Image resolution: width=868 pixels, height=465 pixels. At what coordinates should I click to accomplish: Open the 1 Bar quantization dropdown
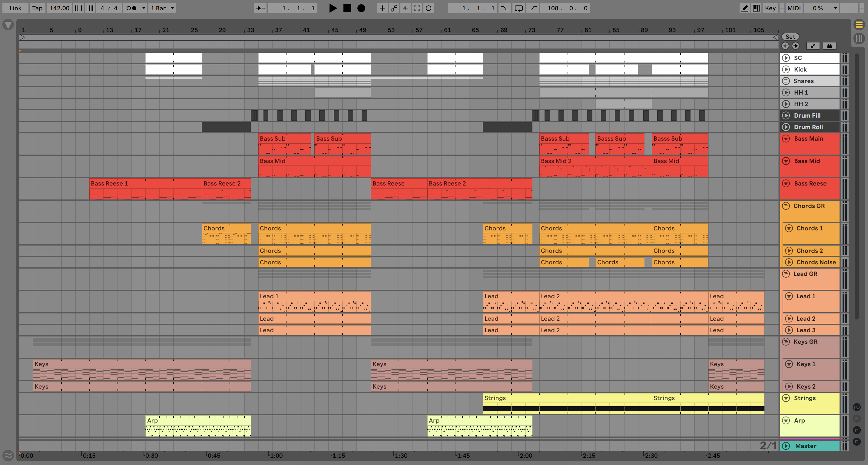[162, 8]
